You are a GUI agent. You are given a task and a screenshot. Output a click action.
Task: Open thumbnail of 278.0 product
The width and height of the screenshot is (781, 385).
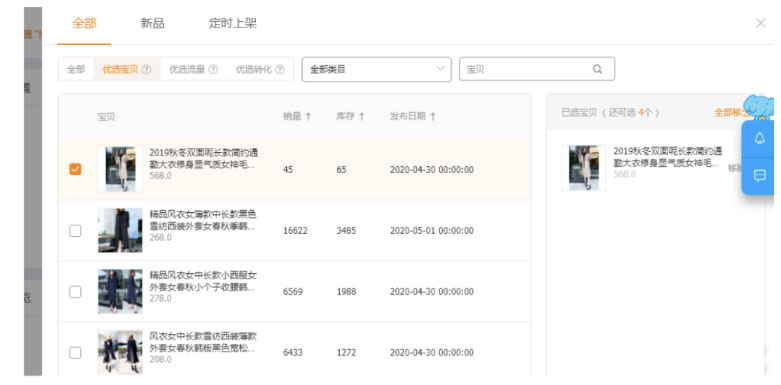tap(120, 291)
